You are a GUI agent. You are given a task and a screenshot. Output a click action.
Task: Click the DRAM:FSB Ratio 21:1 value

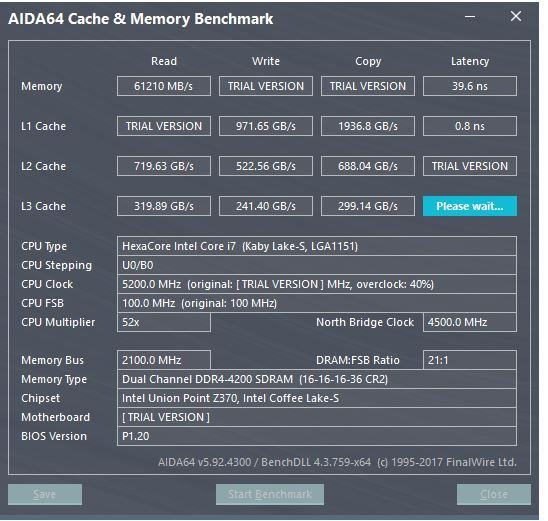(470, 360)
